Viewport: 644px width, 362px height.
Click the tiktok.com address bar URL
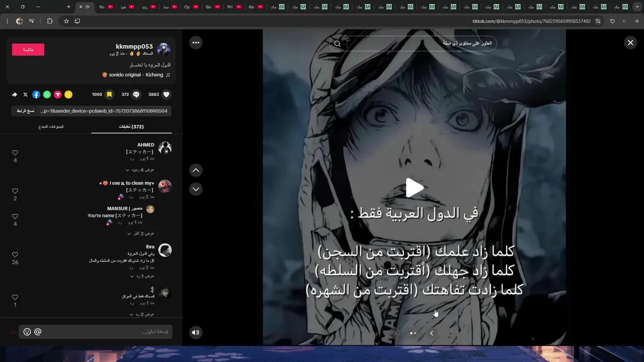click(531, 21)
